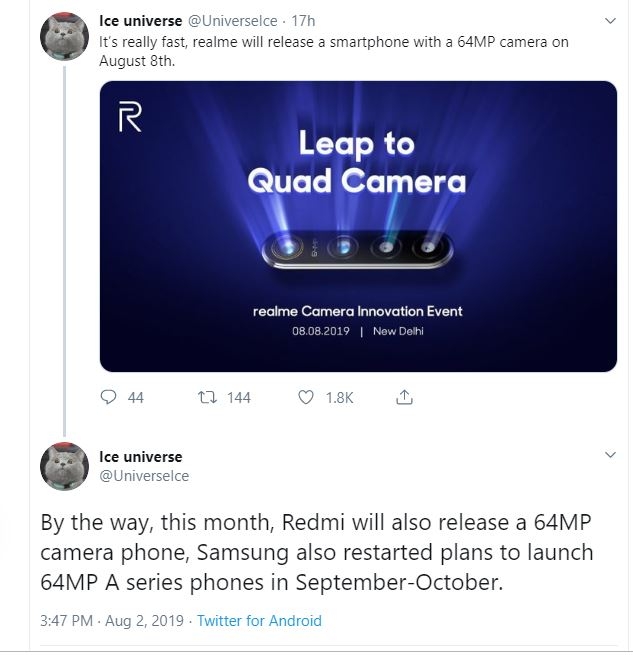633x655 pixels.
Task: Click the @UniverseIce handle in top tweet
Action: tap(232, 21)
